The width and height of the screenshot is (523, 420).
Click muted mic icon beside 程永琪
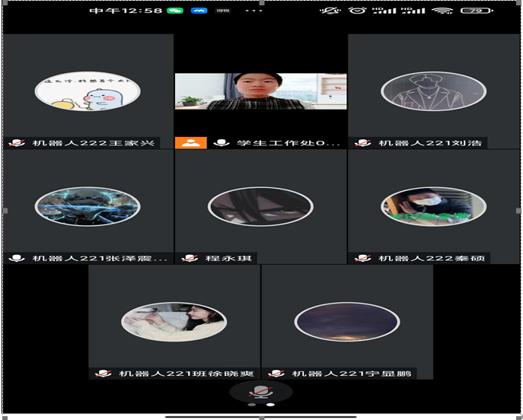click(190, 258)
